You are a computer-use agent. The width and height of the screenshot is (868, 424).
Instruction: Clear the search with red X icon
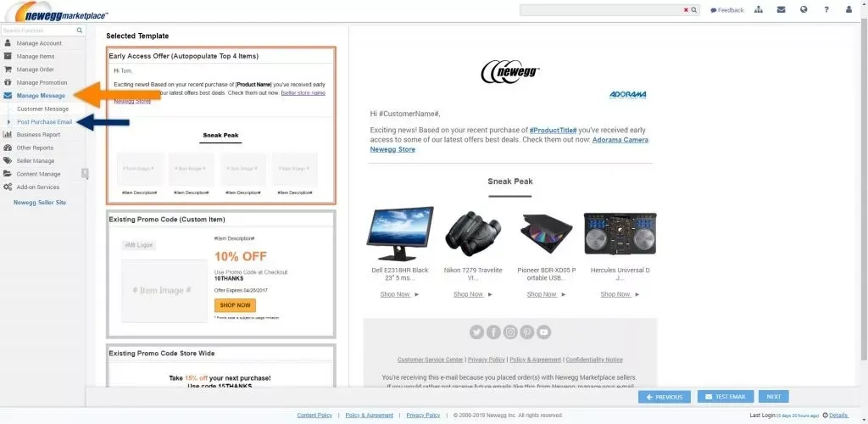tap(687, 10)
